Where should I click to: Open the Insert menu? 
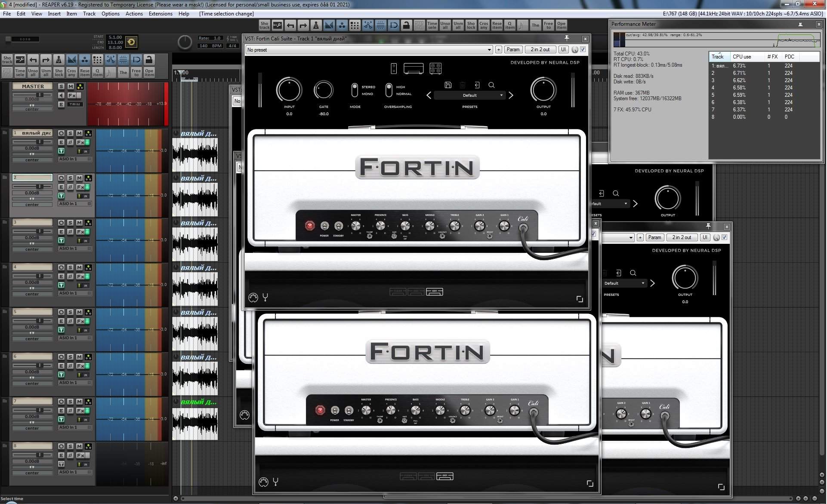click(x=54, y=14)
